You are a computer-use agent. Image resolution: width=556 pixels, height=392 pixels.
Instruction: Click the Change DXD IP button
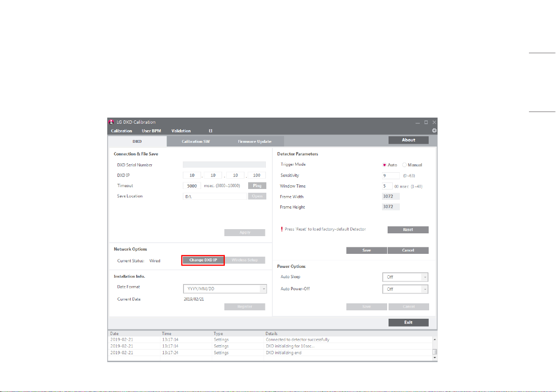coord(203,260)
